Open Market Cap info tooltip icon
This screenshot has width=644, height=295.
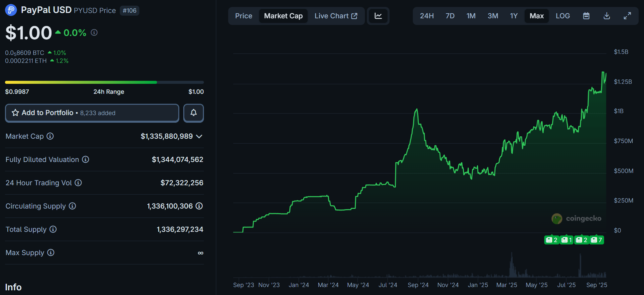click(50, 136)
